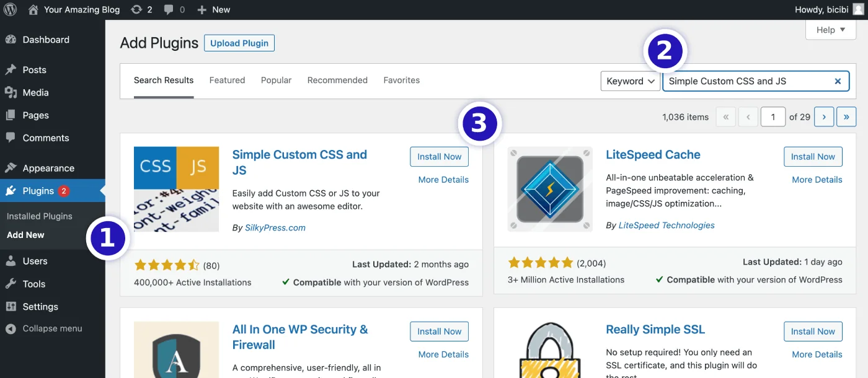Click the Really Simple SSL title
The image size is (868, 378).
click(655, 330)
